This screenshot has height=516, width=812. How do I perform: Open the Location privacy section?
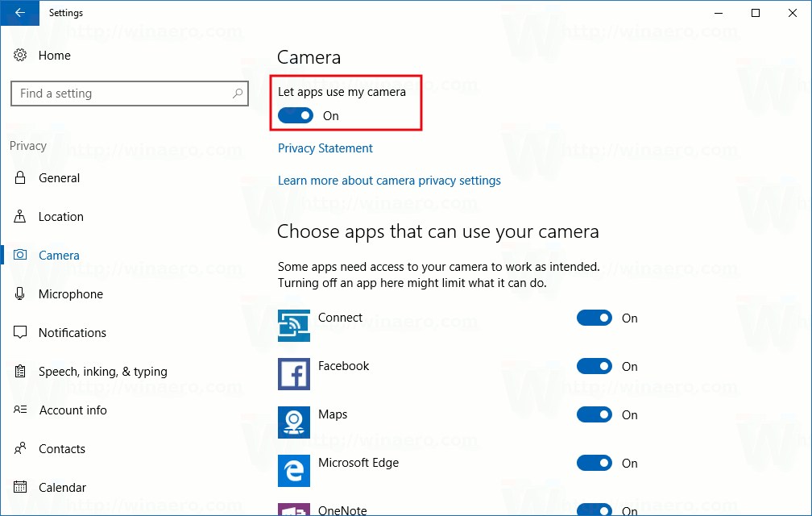tap(60, 217)
